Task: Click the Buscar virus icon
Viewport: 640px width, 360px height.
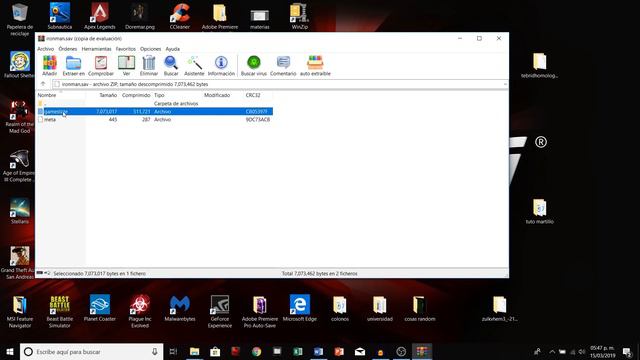Action: (253, 65)
